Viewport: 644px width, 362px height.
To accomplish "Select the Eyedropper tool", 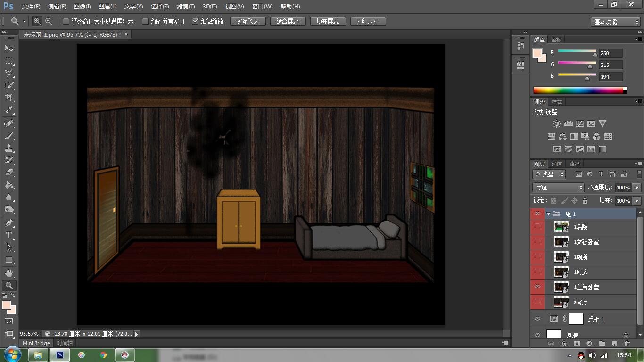I will [9, 110].
